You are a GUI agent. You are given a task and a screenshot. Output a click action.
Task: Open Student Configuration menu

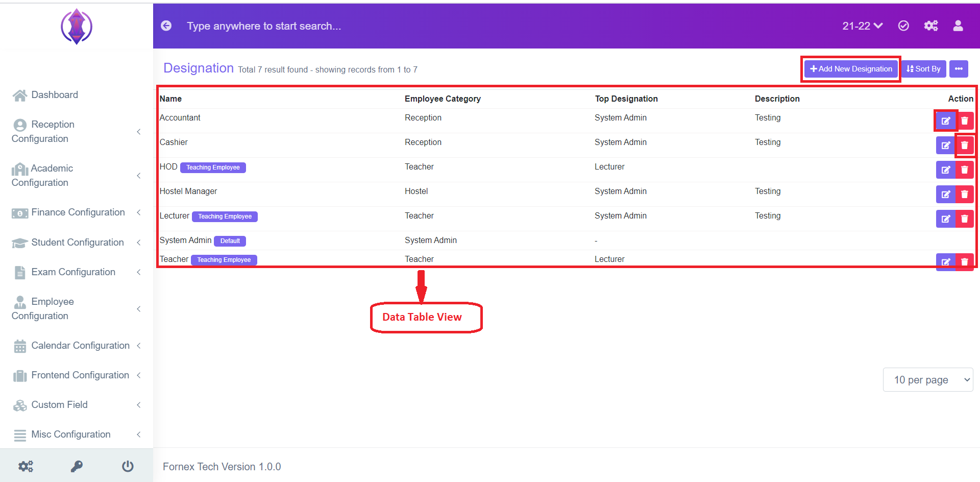point(78,243)
